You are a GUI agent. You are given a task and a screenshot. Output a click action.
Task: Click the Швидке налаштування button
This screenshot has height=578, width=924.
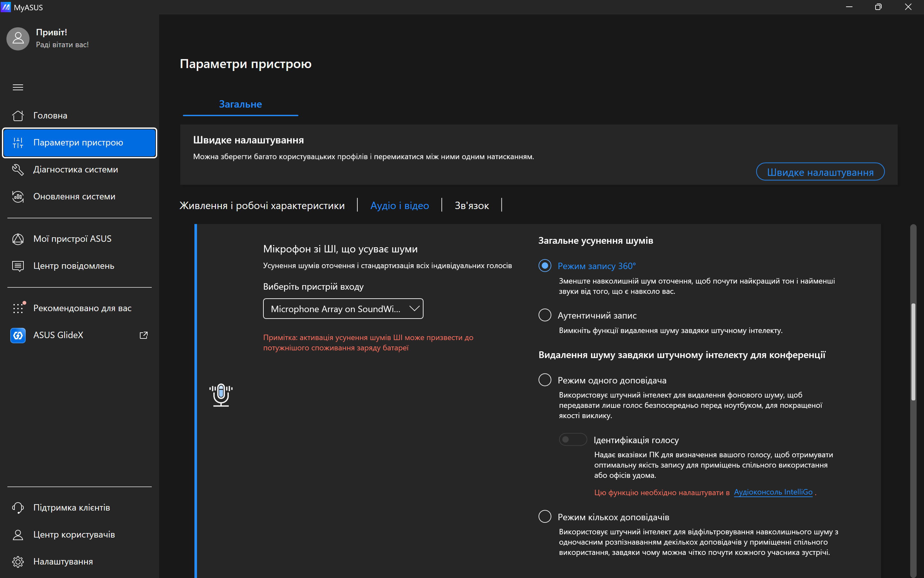click(x=820, y=172)
